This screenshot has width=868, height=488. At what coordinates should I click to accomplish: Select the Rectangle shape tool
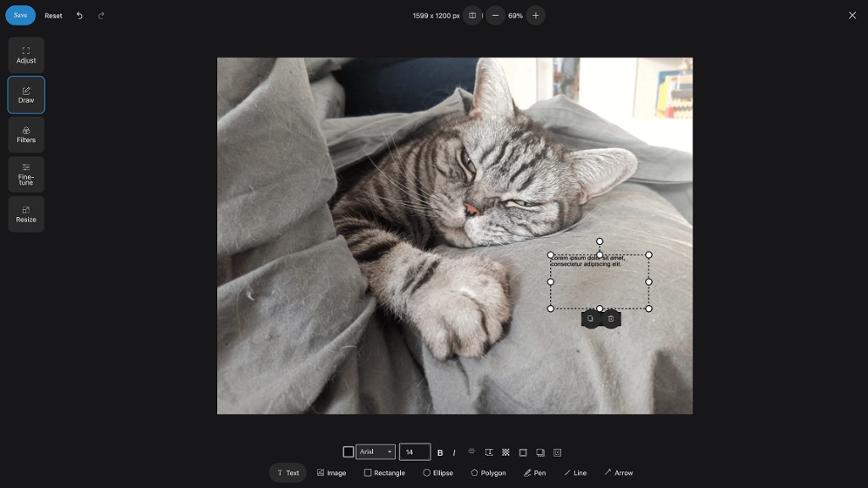pos(384,473)
